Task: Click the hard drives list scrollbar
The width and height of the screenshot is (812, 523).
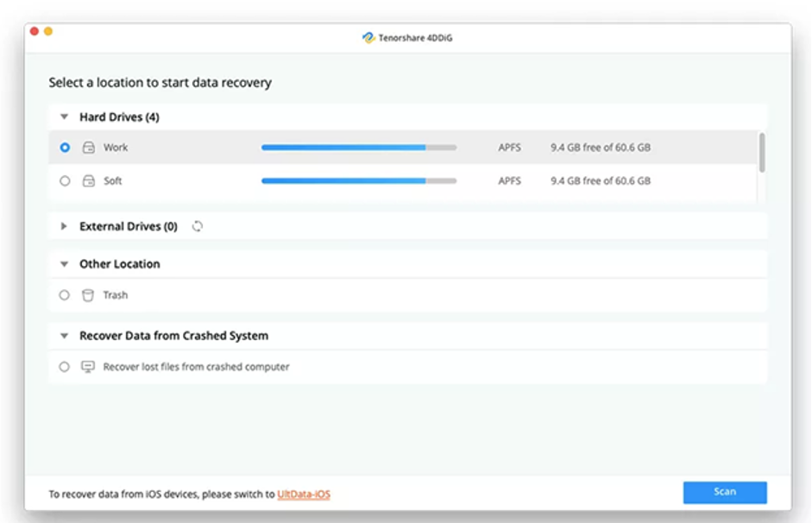Action: pos(762,153)
